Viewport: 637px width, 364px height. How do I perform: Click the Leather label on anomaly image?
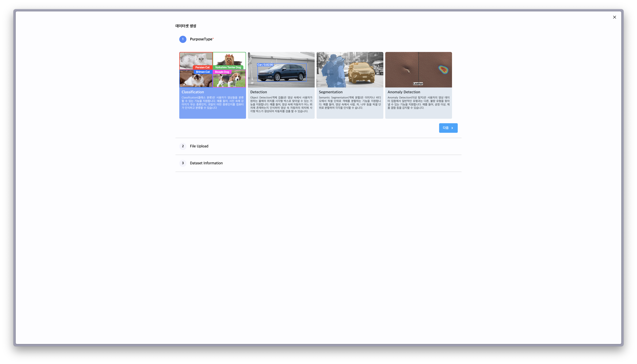[418, 84]
